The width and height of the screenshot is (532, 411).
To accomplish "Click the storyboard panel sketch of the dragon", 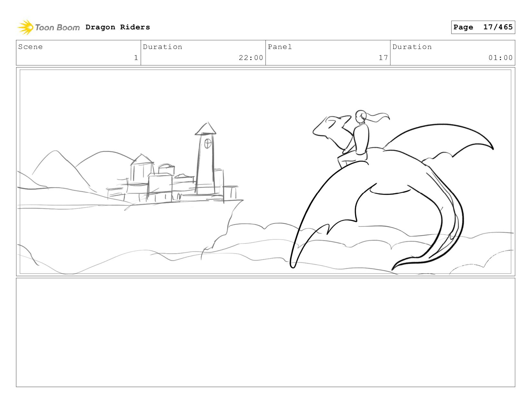I will tap(265, 172).
